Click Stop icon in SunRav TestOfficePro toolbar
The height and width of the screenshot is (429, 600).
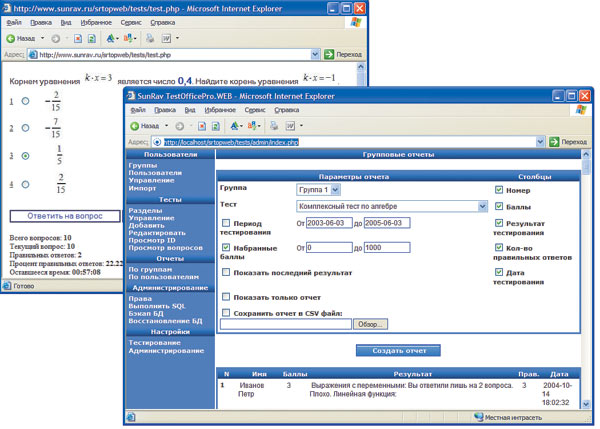click(202, 126)
